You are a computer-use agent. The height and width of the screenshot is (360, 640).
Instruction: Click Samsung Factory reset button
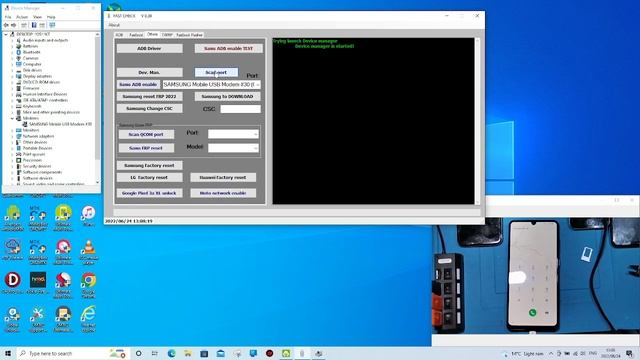(149, 166)
